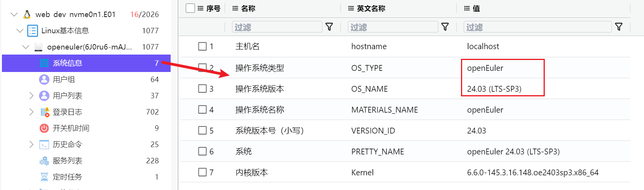Click the 服务列表 gears icon
Image resolution: width=644 pixels, height=190 pixels.
44,161
